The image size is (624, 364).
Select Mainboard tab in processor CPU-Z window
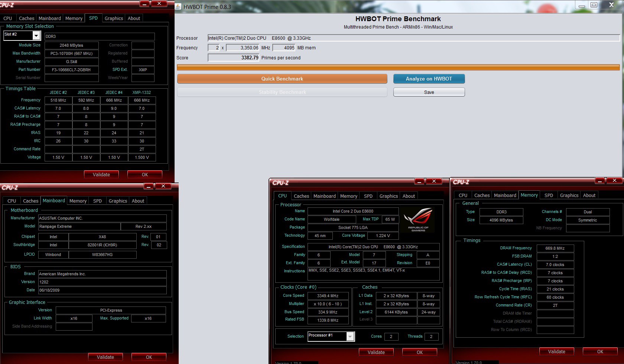coord(325,196)
